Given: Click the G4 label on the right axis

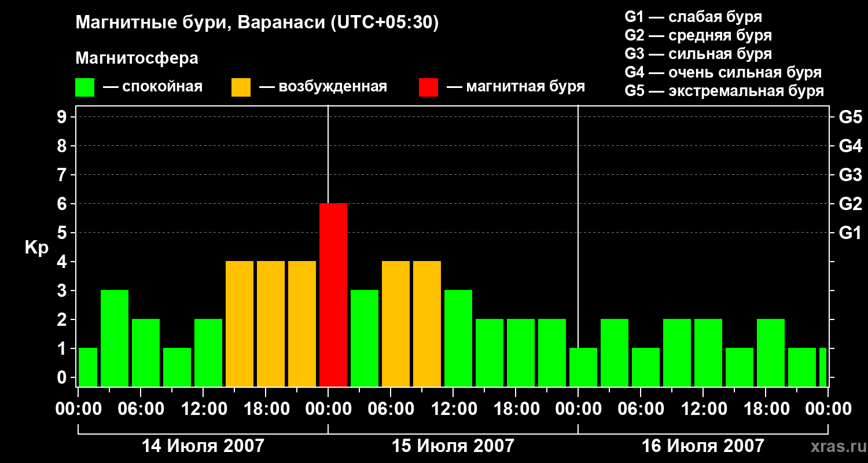Looking at the screenshot, I should point(850,146).
